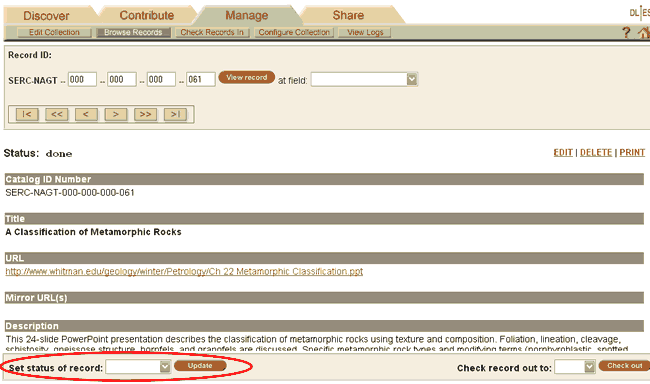Go to the next record button
Image resolution: width=650 pixels, height=384 pixels.
(116, 114)
